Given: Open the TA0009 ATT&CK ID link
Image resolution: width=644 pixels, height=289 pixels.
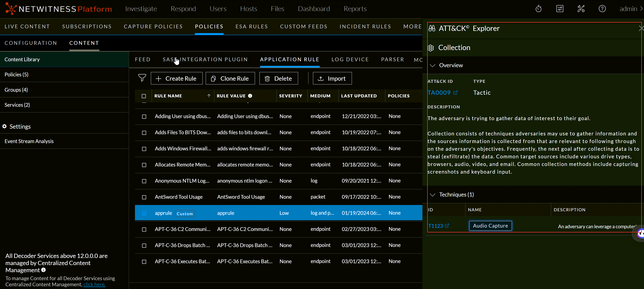Looking at the screenshot, I should pyautogui.click(x=440, y=92).
